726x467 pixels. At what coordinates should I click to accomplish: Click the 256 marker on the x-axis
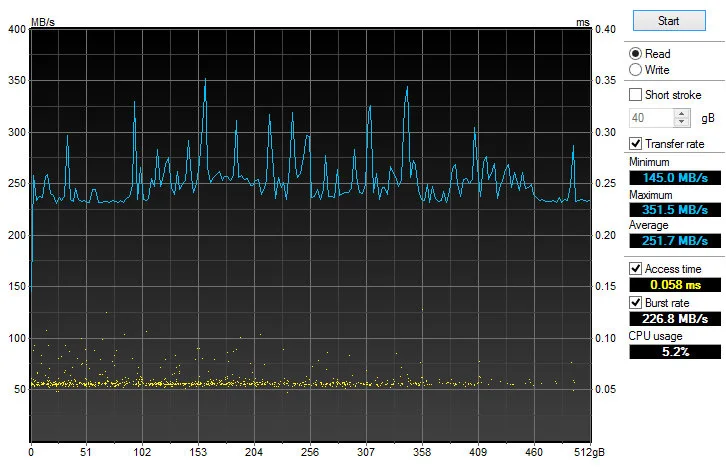(x=310, y=452)
